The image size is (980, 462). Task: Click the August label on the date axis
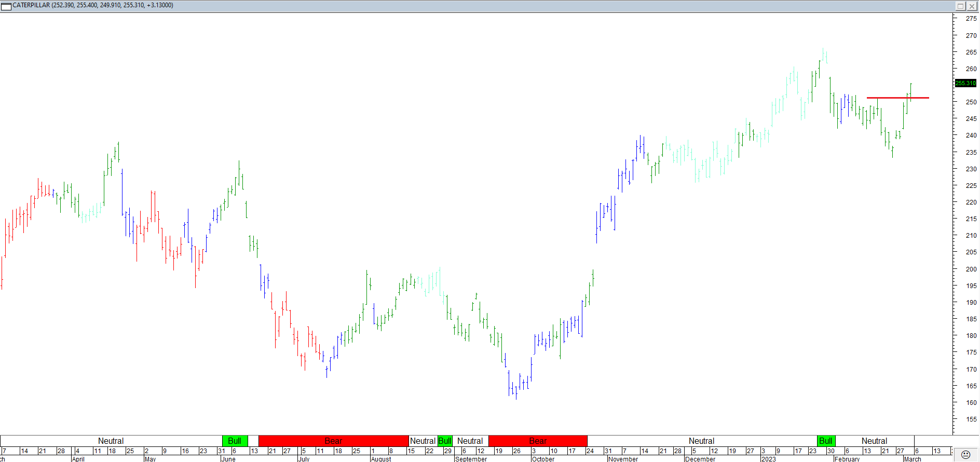[x=381, y=459]
